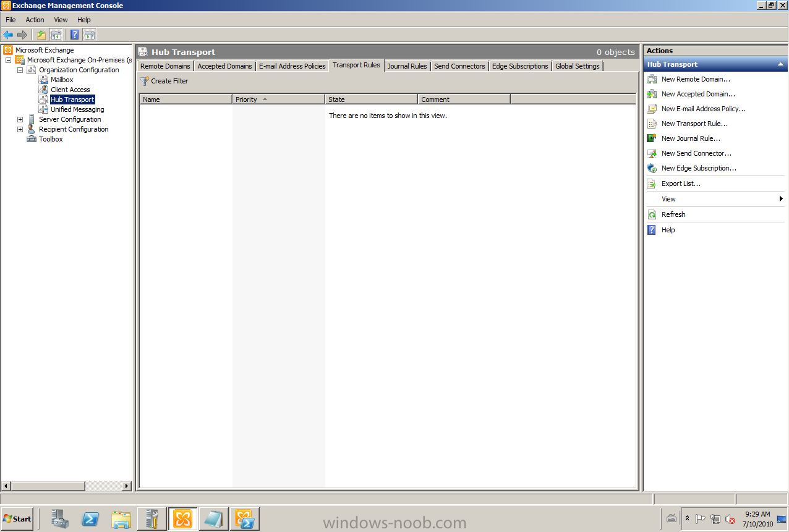This screenshot has width=789, height=532.
Task: Click the Refresh action link
Action: point(673,214)
